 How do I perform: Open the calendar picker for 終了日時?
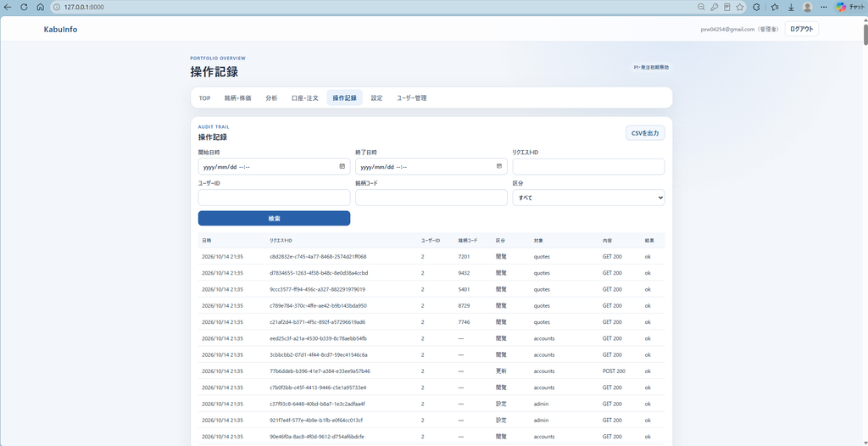pos(499,166)
